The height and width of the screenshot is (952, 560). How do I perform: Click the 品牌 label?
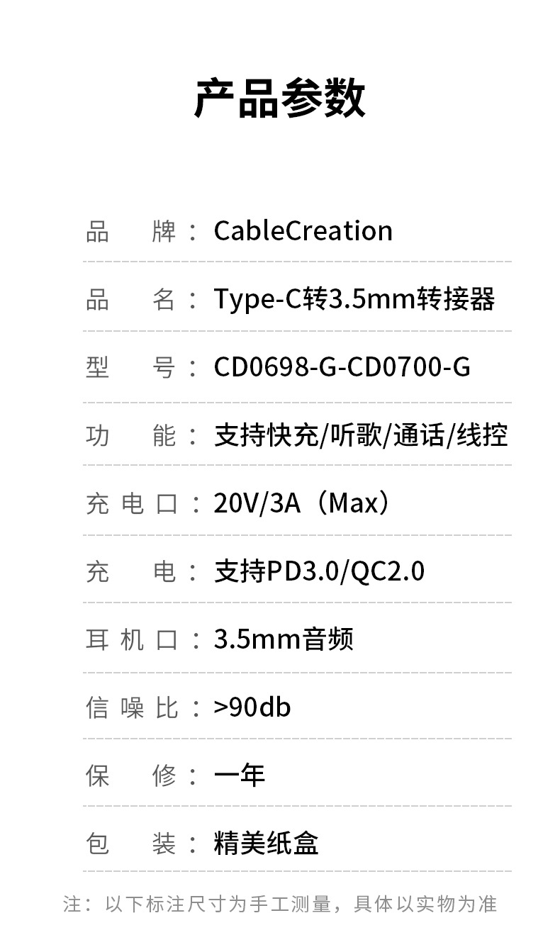(x=131, y=231)
